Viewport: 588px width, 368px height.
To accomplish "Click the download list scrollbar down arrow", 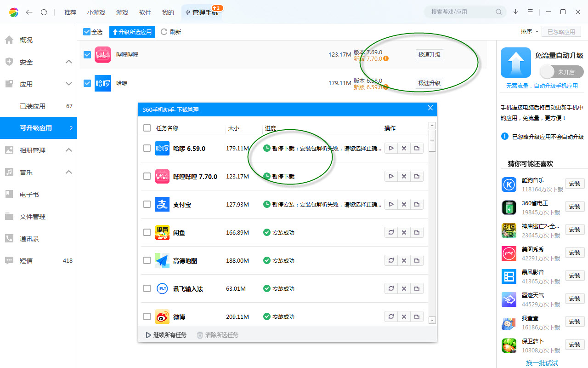I will (432, 320).
